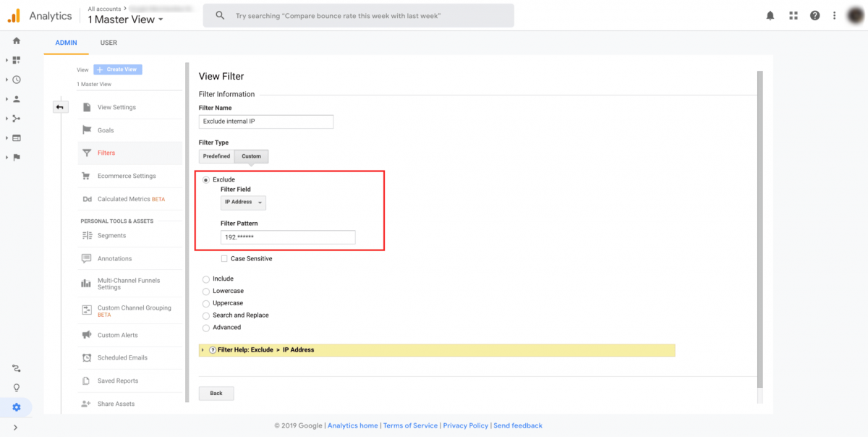Open the IP Address filter field dropdown

pyautogui.click(x=243, y=203)
